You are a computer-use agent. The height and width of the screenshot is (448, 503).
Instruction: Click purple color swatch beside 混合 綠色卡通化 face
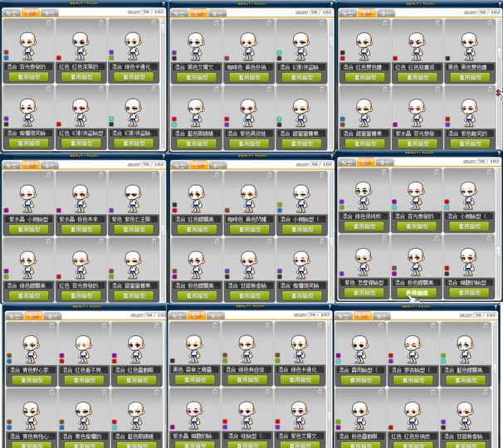pos(111,53)
